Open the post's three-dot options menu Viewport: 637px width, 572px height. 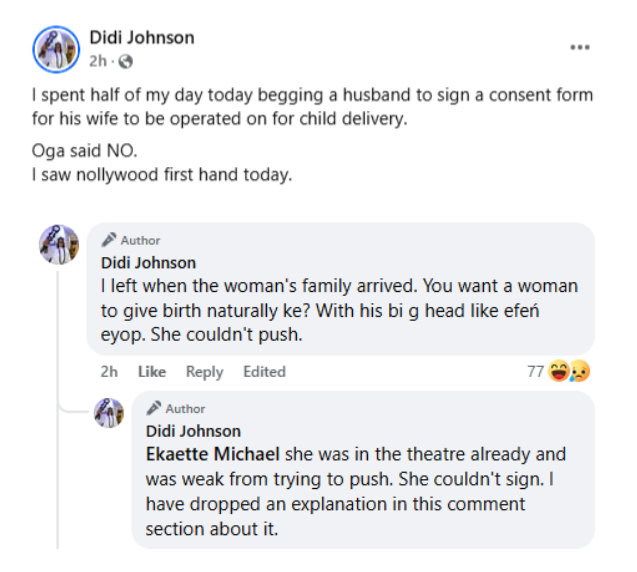pyautogui.click(x=580, y=47)
